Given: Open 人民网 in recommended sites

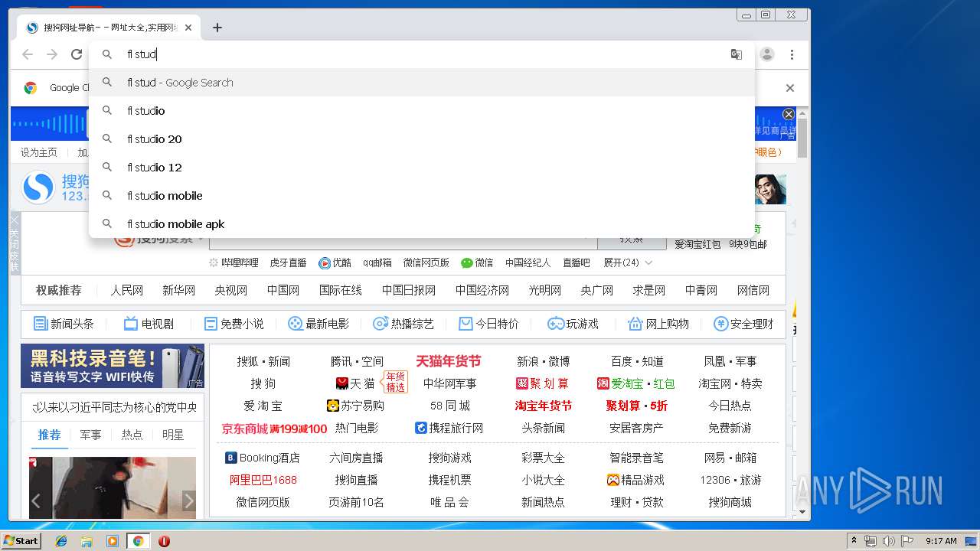Looking at the screenshot, I should click(126, 290).
